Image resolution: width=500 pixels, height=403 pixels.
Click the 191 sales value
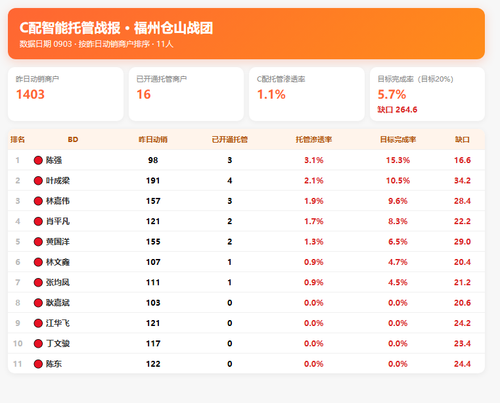point(153,181)
